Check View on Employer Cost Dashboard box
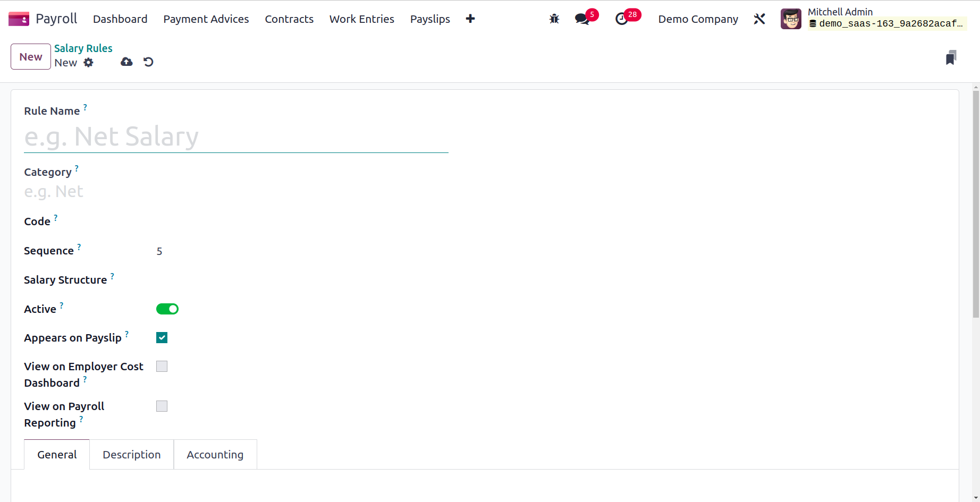980x502 pixels. click(x=162, y=367)
